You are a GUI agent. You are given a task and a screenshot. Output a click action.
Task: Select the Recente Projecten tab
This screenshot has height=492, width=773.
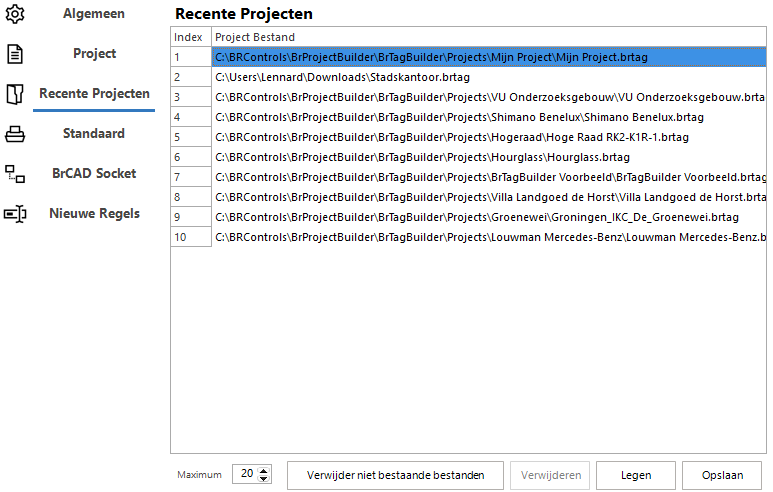[x=94, y=93]
